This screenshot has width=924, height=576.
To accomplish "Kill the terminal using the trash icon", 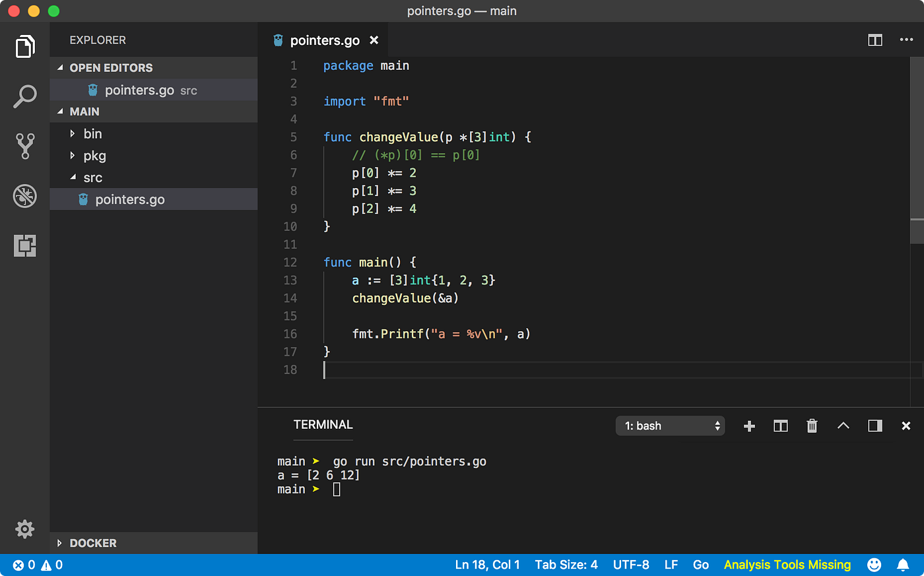I will pos(812,426).
